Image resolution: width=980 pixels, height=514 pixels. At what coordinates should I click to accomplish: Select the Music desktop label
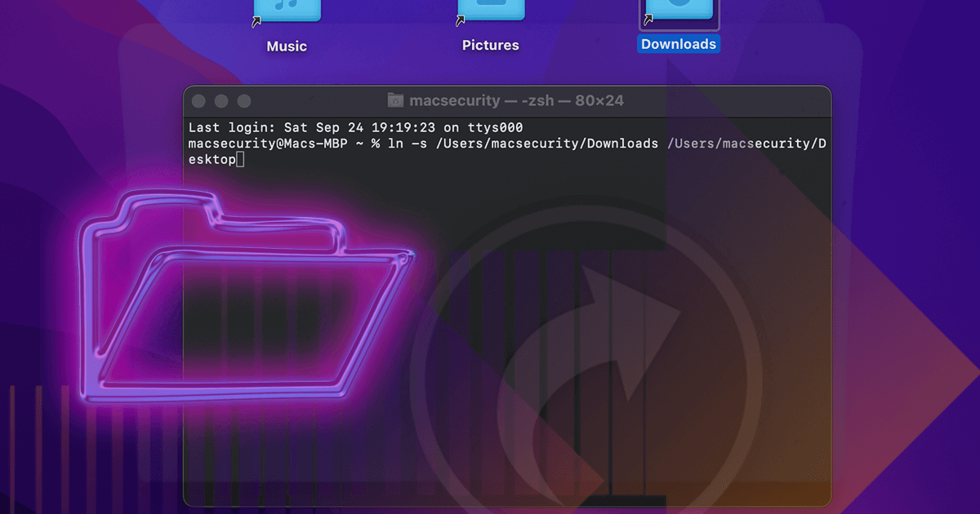pos(287,47)
